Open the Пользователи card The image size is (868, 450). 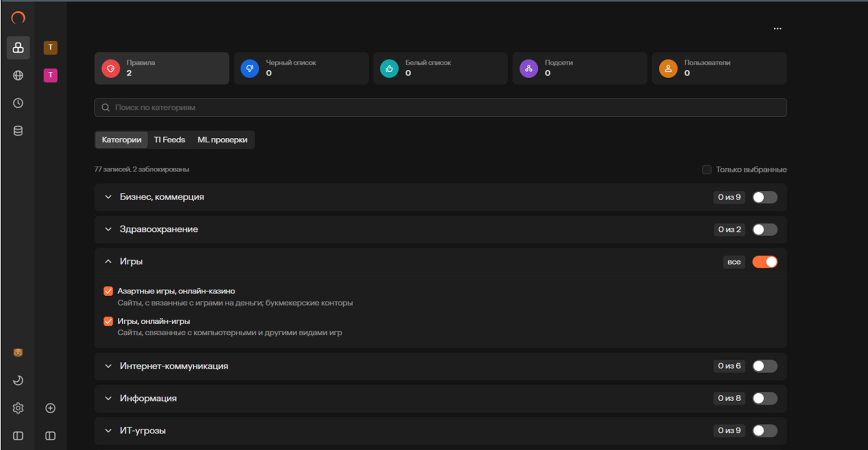coord(718,68)
